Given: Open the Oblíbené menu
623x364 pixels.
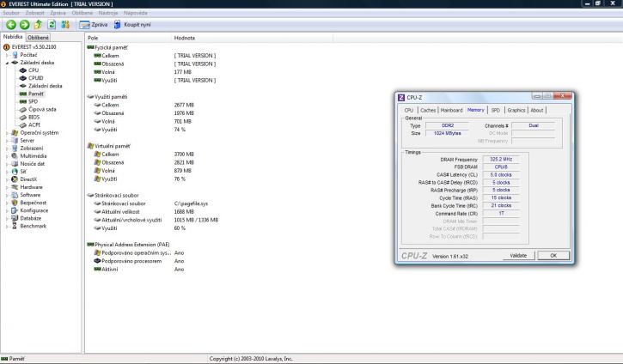Looking at the screenshot, I should click(82, 13).
